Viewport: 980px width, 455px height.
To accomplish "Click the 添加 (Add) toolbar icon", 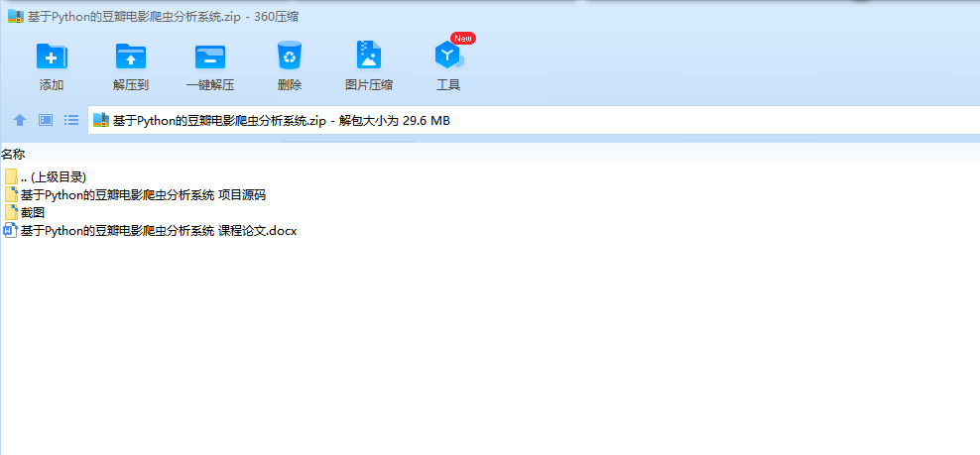I will click(x=52, y=57).
